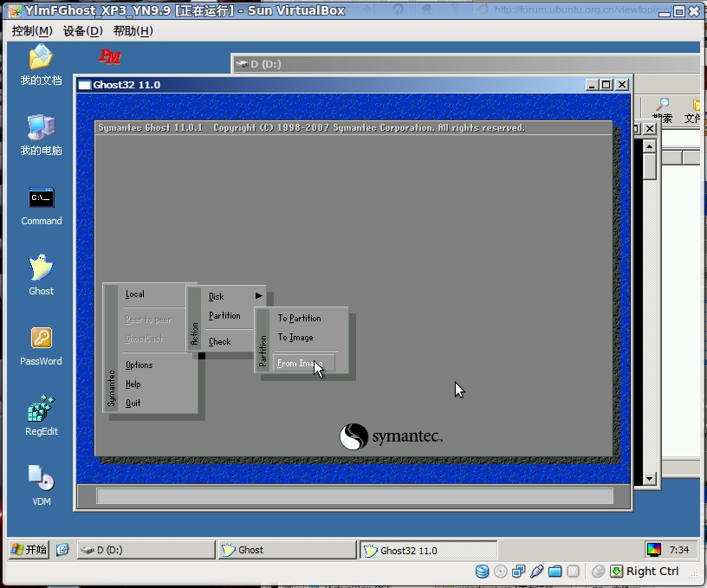Launch the Command prompt desktop icon

[41, 206]
